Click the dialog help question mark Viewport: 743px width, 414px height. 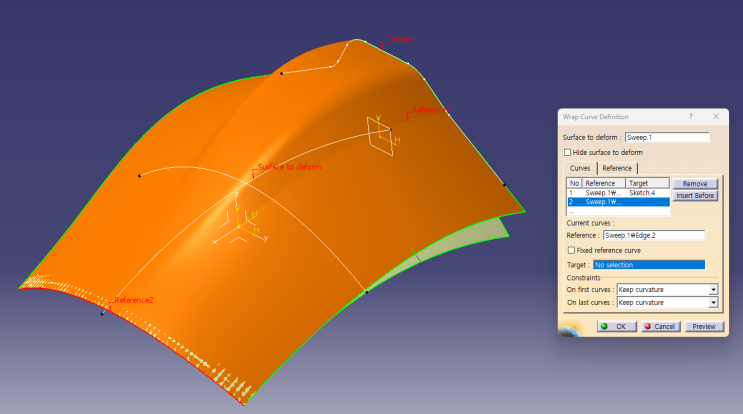point(691,117)
